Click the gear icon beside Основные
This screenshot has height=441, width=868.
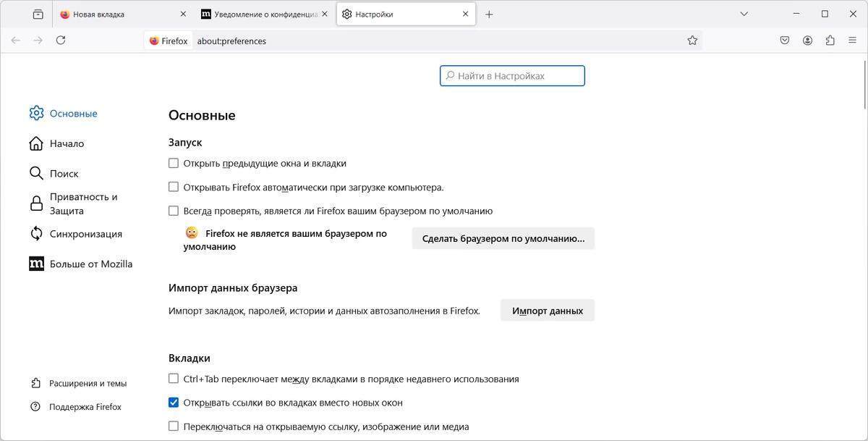[x=36, y=113]
